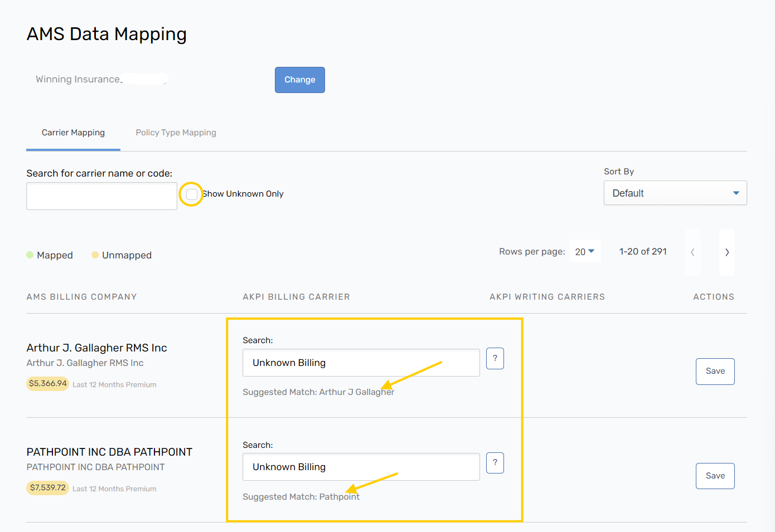Select the Carrier Mapping tab
The width and height of the screenshot is (775, 532).
[73, 133]
